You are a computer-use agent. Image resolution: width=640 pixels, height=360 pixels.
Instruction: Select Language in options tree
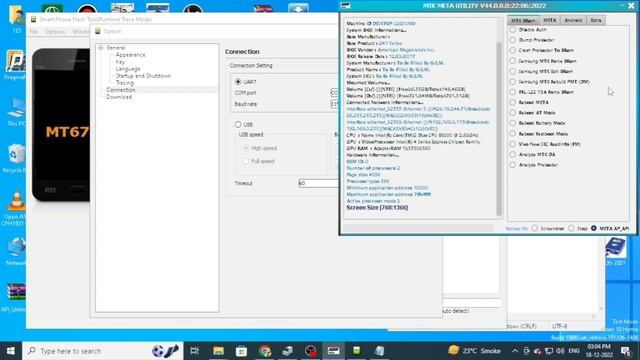[x=128, y=69]
